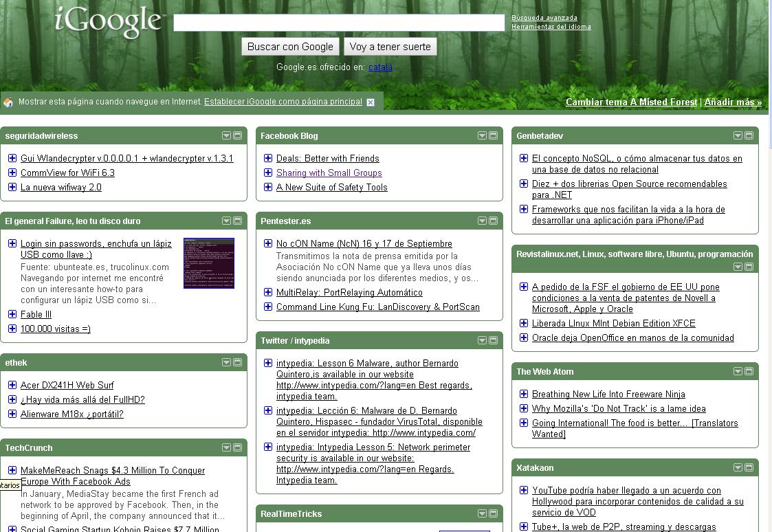Open El general Failure gadget dropdown menu
This screenshot has width=772, height=532.
point(226,221)
